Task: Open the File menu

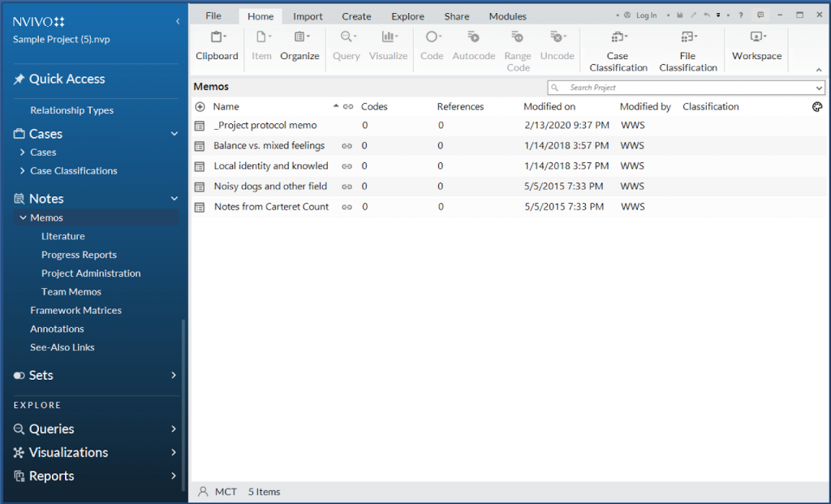Action: click(213, 16)
